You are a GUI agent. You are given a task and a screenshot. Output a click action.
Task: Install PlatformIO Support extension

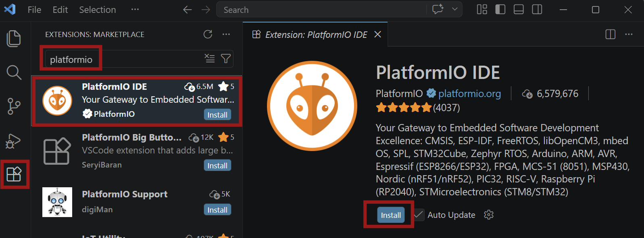tap(217, 210)
